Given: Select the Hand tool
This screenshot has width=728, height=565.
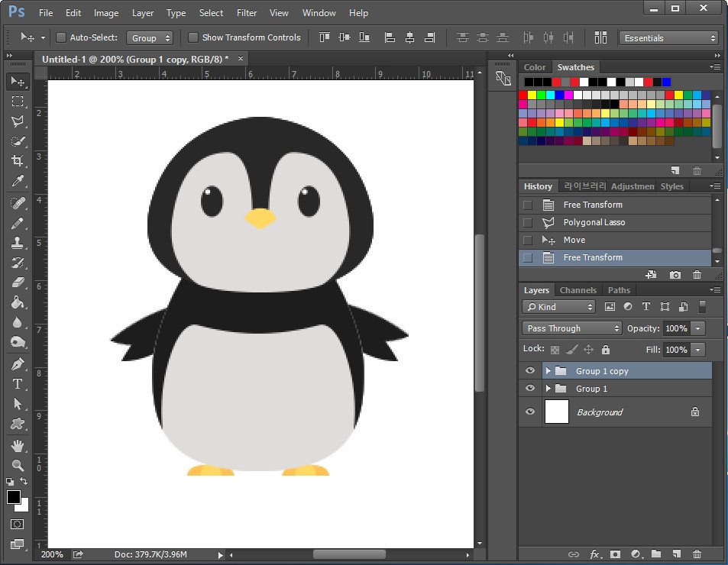Looking at the screenshot, I should pos(18,446).
